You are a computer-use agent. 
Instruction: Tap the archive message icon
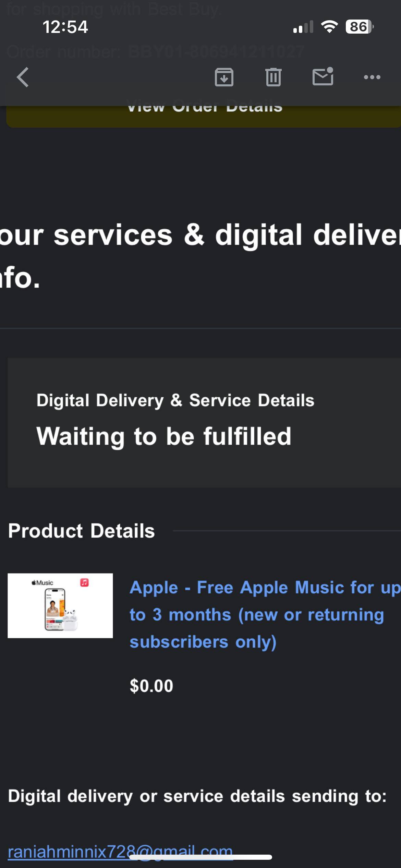[x=224, y=77]
